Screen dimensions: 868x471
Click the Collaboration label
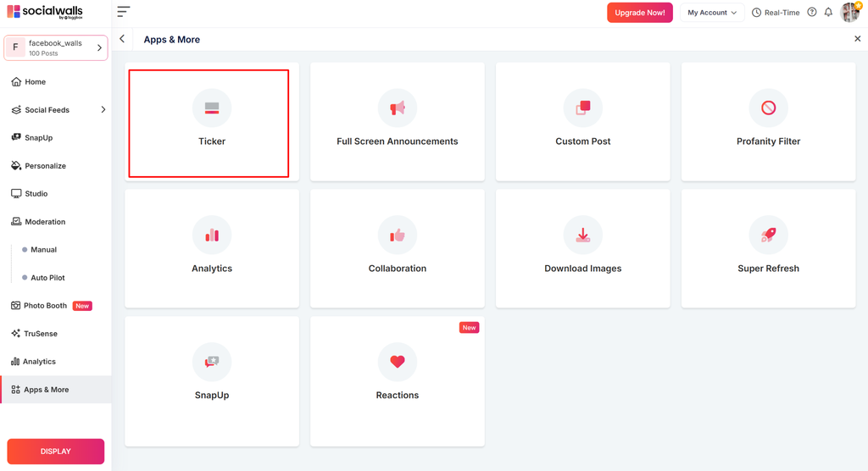pos(398,269)
